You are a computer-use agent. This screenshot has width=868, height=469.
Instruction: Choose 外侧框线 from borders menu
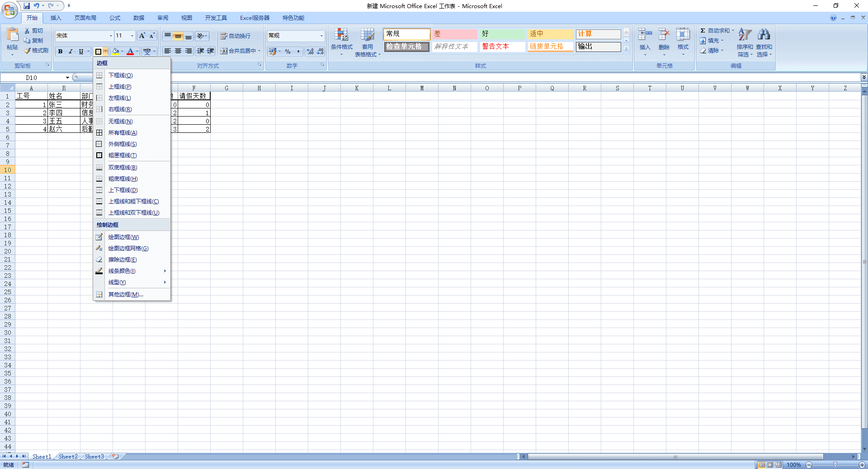tap(132, 144)
